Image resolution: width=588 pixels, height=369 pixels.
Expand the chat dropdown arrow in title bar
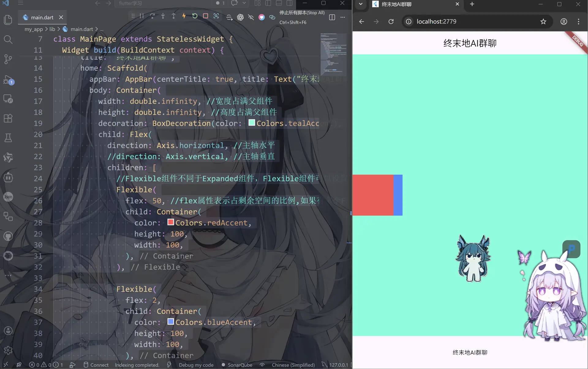[x=244, y=3]
